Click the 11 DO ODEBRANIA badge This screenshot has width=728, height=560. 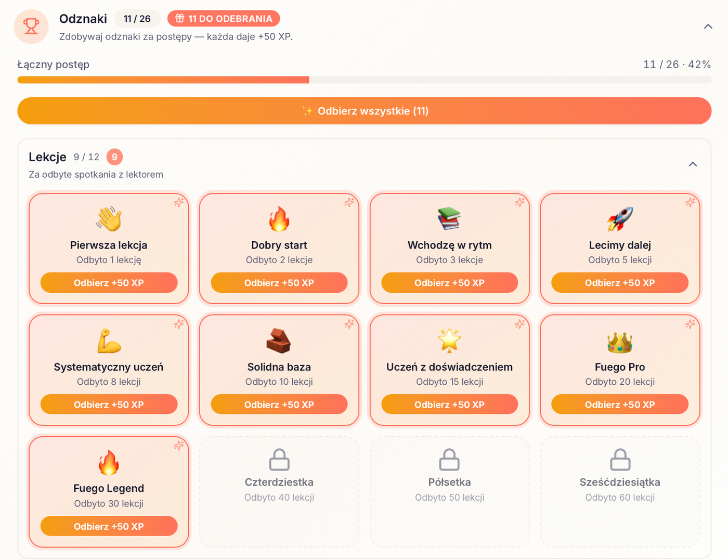pyautogui.click(x=224, y=19)
